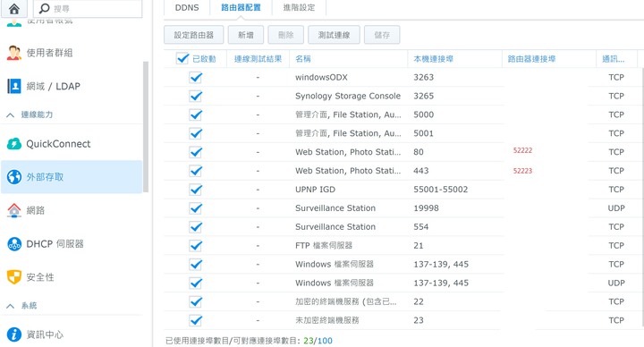The width and height of the screenshot is (644, 347).
Task: Switch to the 進階設定 tab
Action: [299, 8]
